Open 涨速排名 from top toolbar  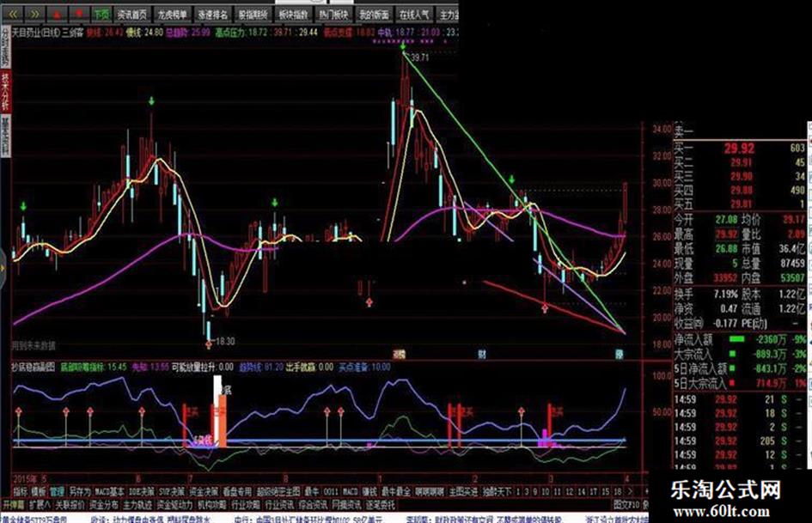tap(213, 15)
